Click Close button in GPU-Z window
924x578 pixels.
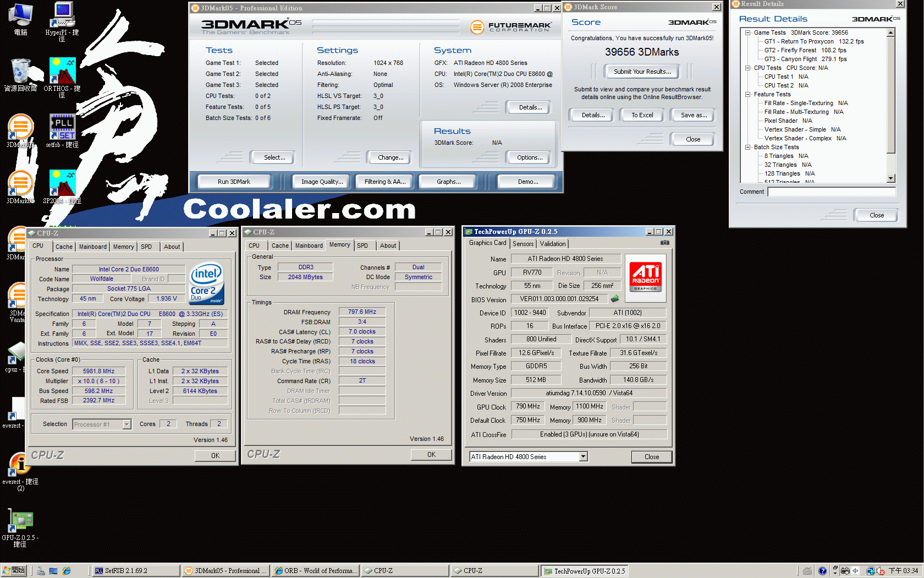point(651,457)
